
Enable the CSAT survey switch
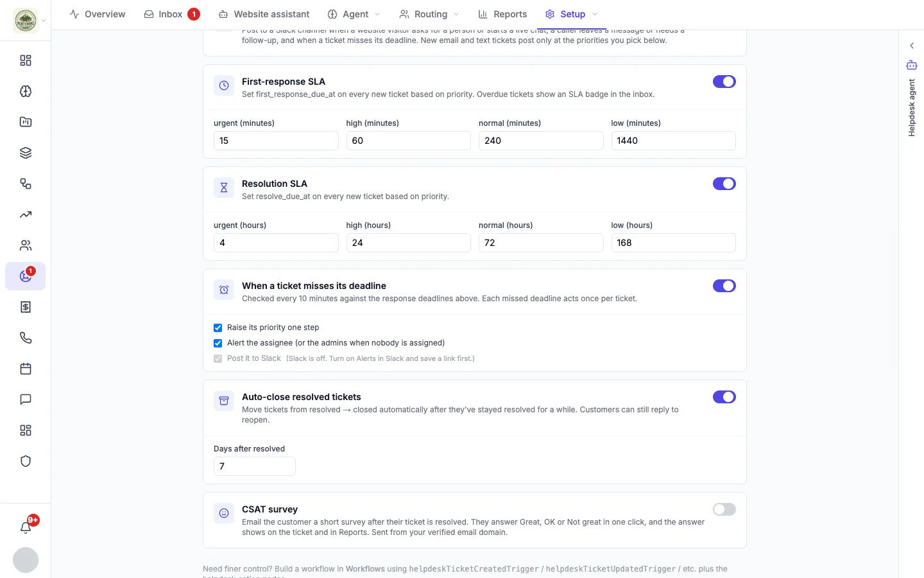click(x=724, y=509)
